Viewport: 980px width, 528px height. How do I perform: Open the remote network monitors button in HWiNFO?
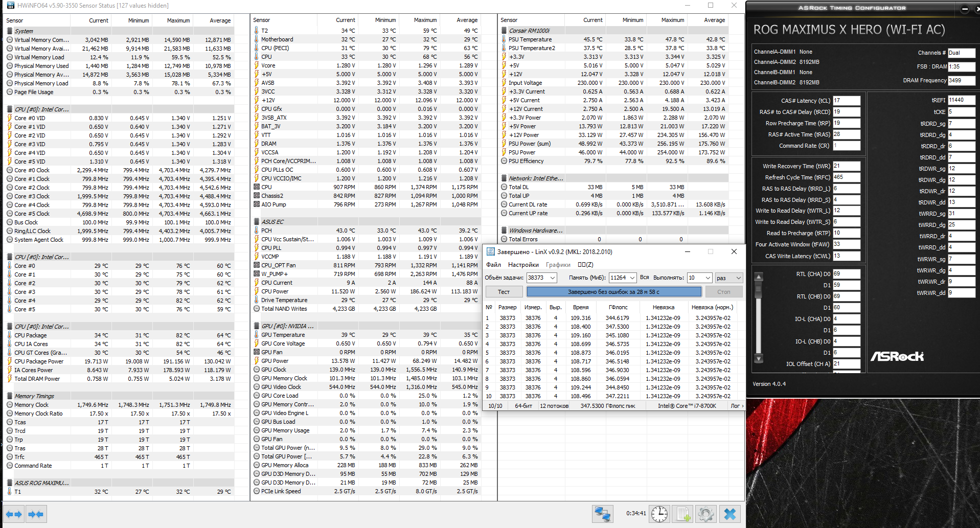click(603, 514)
